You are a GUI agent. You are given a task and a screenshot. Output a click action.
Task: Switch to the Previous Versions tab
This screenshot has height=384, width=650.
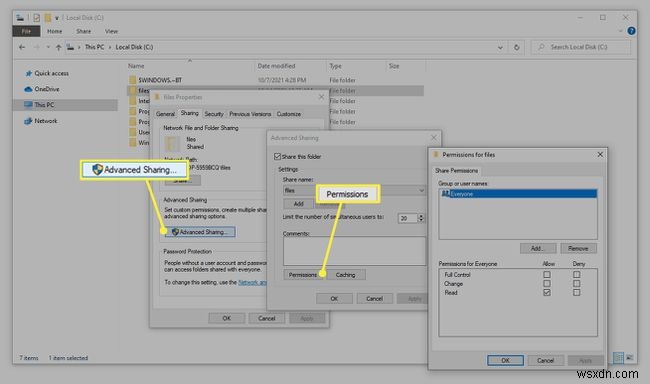(x=250, y=114)
